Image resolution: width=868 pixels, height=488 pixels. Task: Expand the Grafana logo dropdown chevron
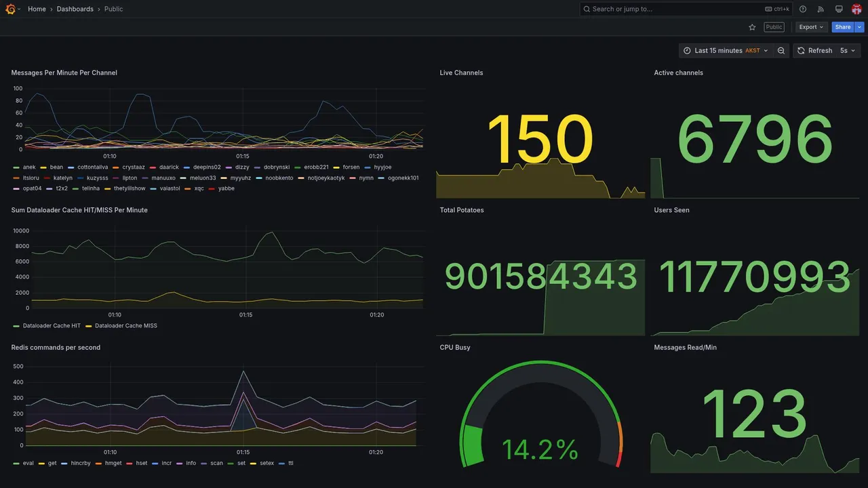19,9
